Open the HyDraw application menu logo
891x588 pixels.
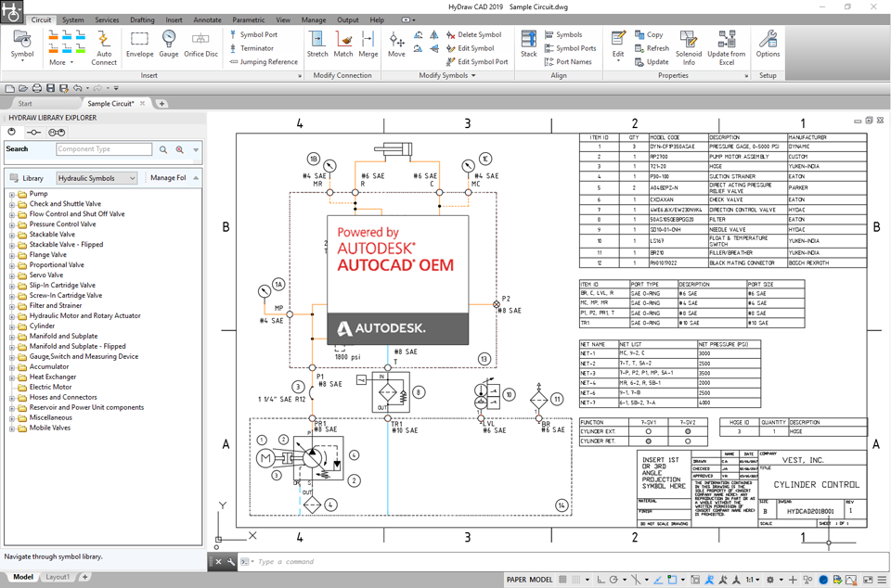(12, 12)
